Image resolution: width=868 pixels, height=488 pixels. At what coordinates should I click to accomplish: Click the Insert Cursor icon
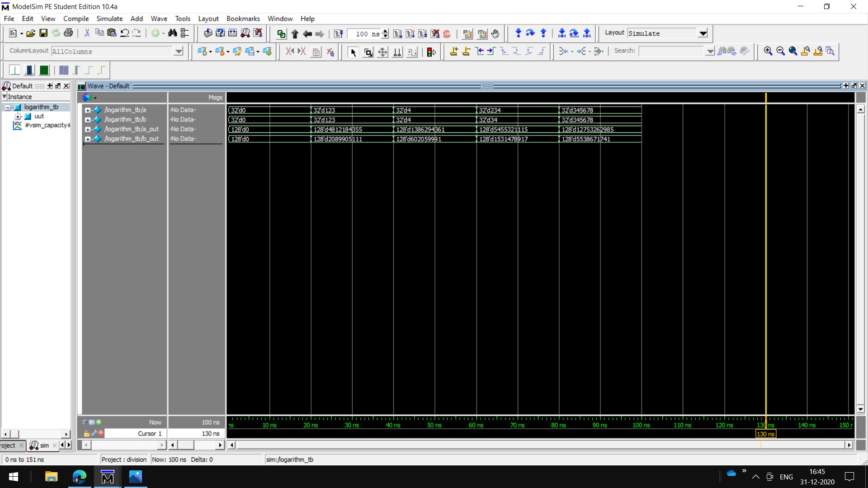click(x=454, y=52)
